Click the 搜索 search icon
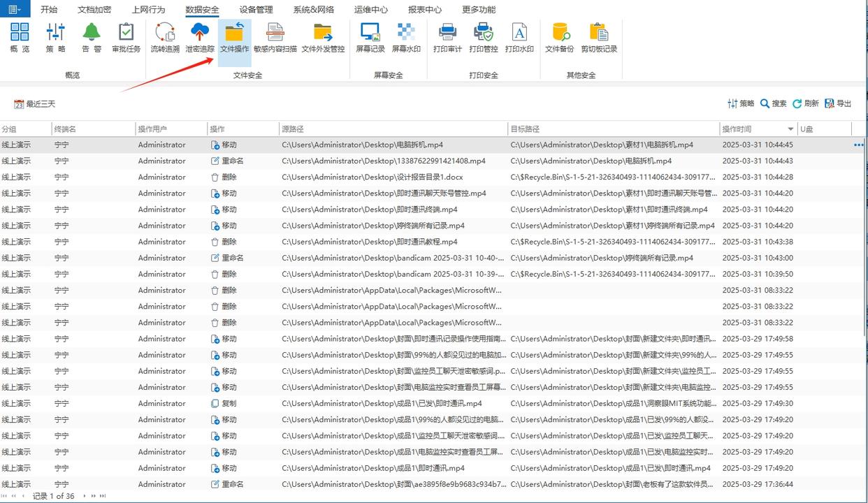Screen dimensions: 868x503 (773, 103)
